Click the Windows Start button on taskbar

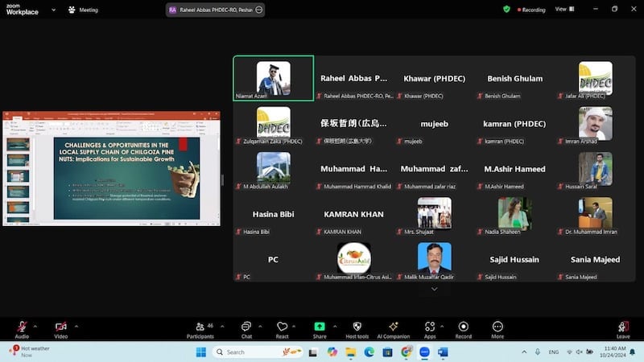coord(200,352)
